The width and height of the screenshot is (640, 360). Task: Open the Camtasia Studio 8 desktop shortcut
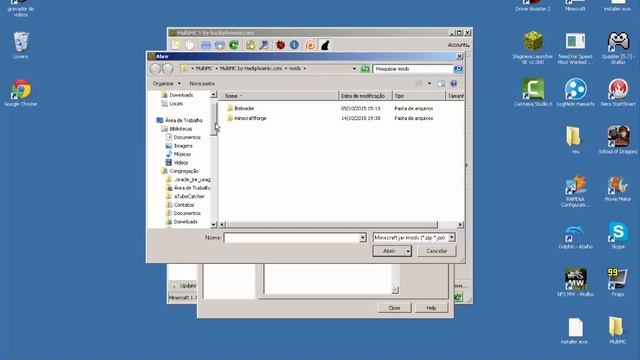[x=533, y=92]
